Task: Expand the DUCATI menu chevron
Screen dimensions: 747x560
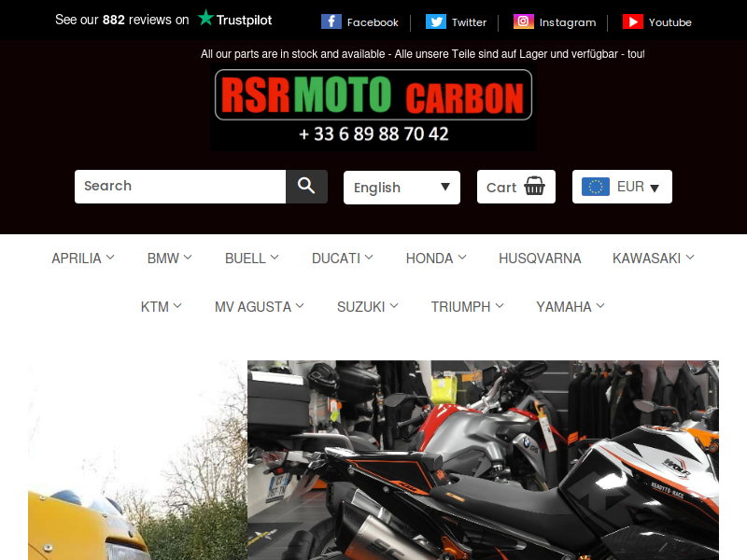Action: [369, 258]
